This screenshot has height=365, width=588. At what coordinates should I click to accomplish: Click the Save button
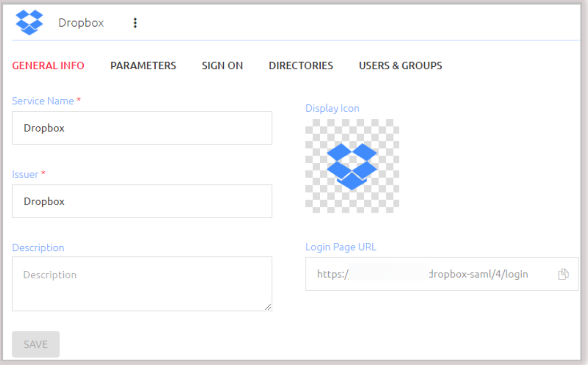click(x=36, y=344)
